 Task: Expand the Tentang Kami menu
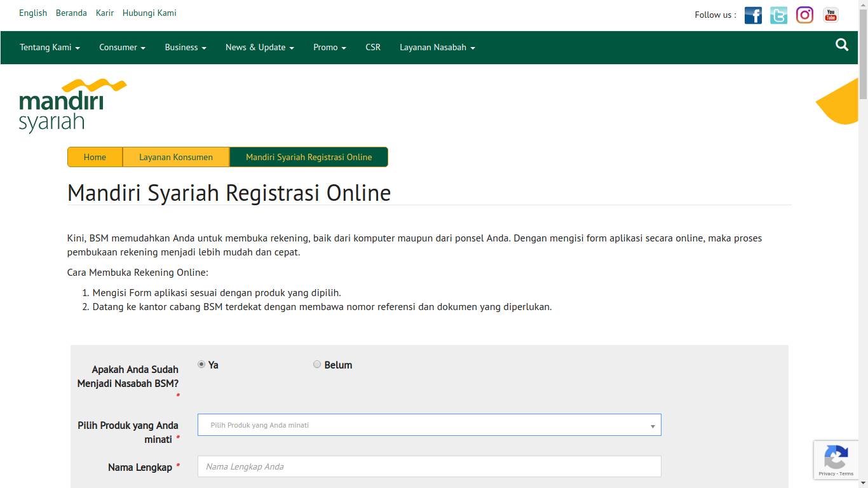[x=50, y=48]
